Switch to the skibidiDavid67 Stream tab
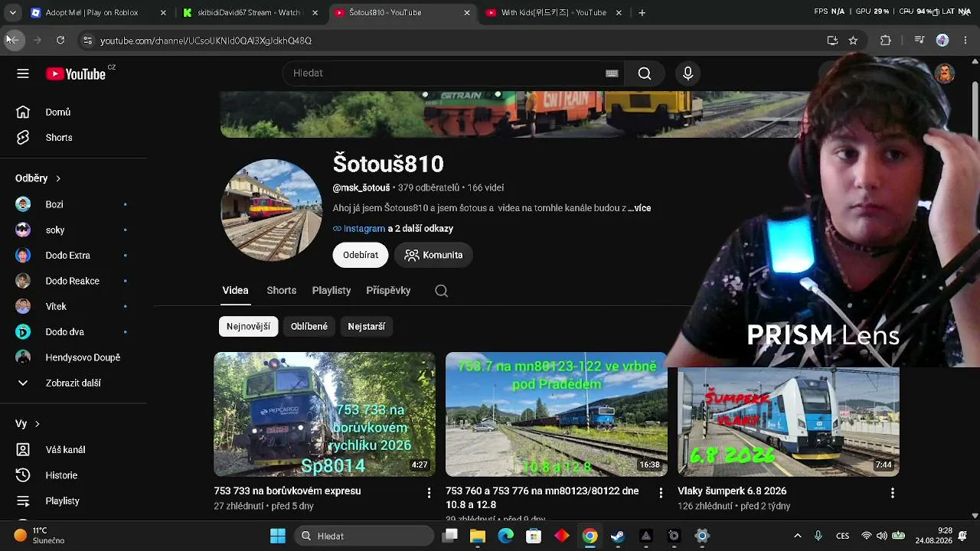Viewport: 980px width, 551px height. [250, 12]
